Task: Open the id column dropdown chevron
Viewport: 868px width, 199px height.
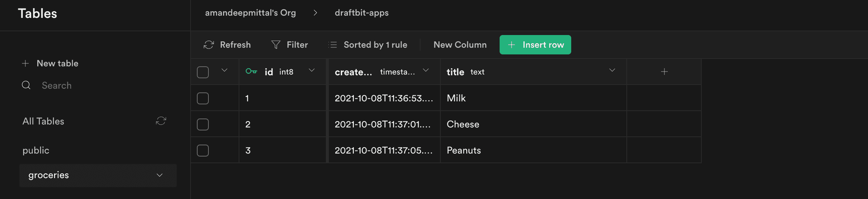Action: 312,70
